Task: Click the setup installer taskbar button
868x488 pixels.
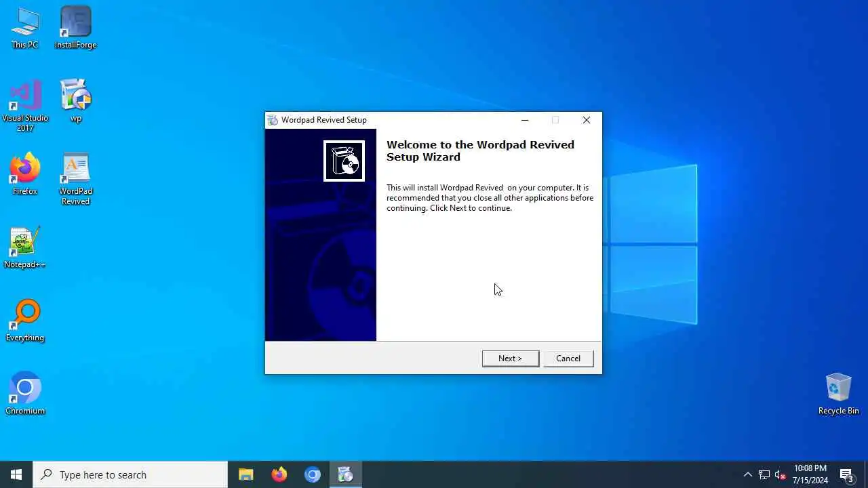Action: coord(346,474)
